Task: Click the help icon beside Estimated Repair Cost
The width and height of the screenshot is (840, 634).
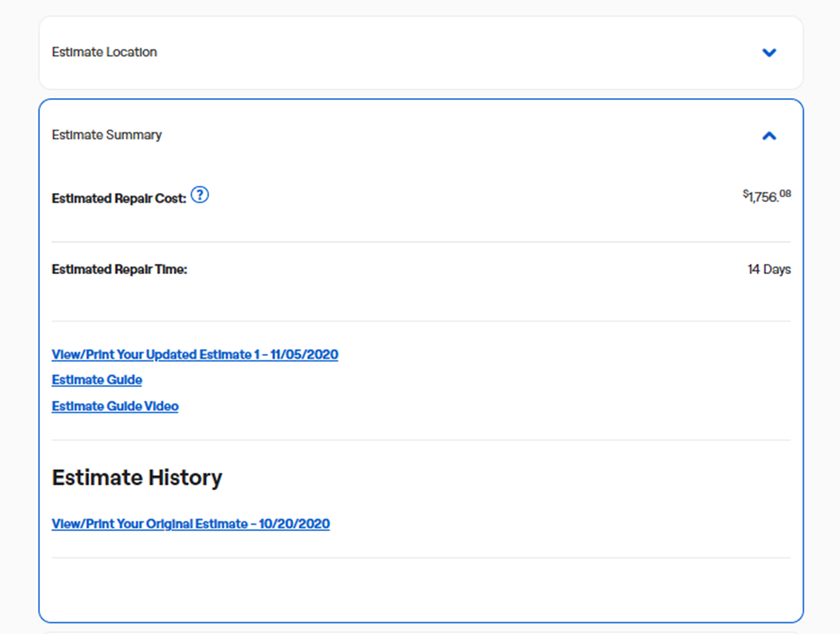Action: [199, 195]
